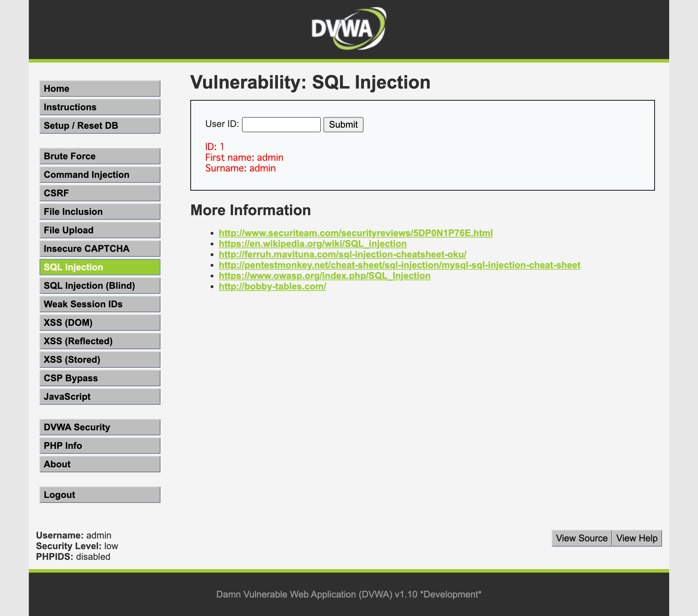698x616 pixels.
Task: Open the About page
Action: tap(100, 464)
